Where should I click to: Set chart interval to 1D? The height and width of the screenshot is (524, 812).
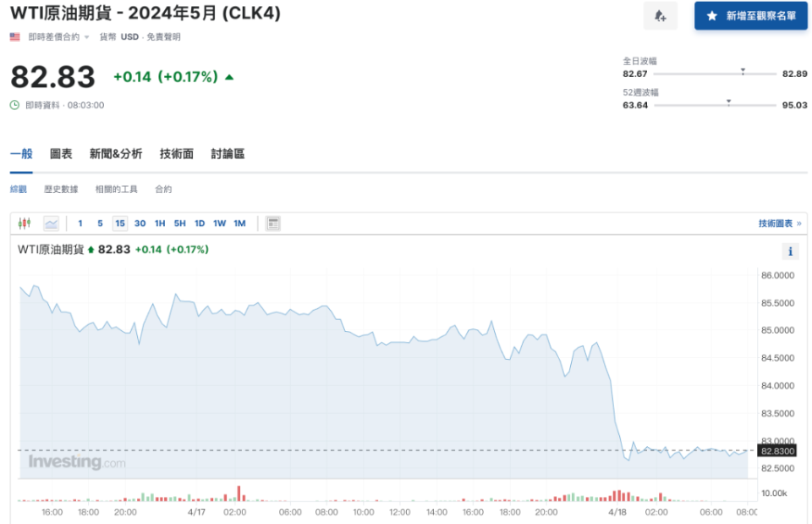pos(200,223)
